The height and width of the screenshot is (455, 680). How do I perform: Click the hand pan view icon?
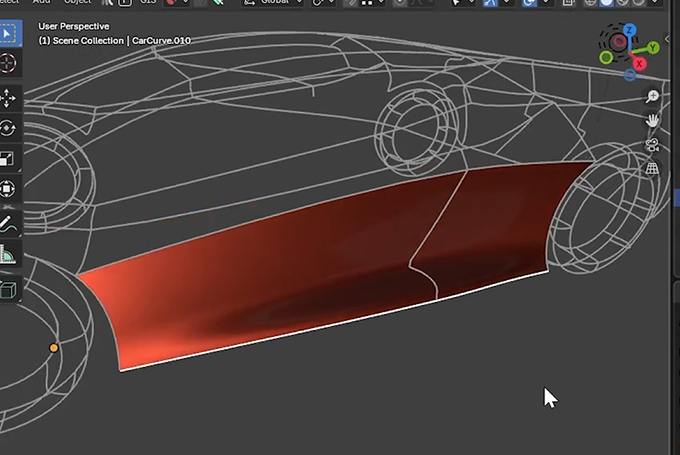coord(652,121)
